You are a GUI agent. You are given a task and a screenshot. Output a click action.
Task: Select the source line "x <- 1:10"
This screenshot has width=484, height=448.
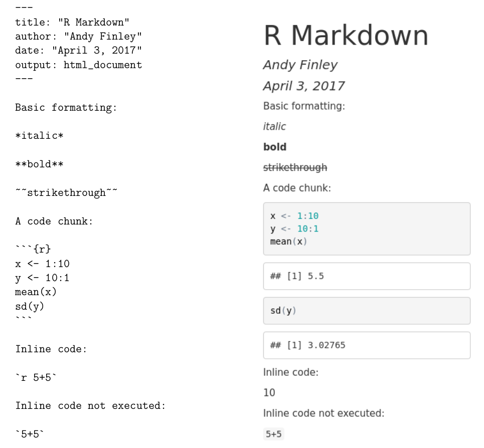click(42, 264)
